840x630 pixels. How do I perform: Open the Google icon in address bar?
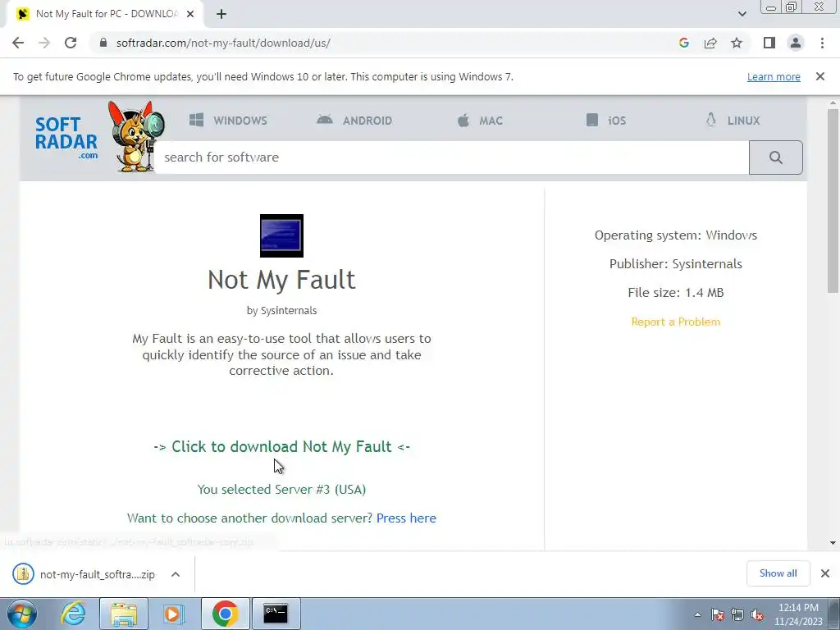click(x=683, y=43)
